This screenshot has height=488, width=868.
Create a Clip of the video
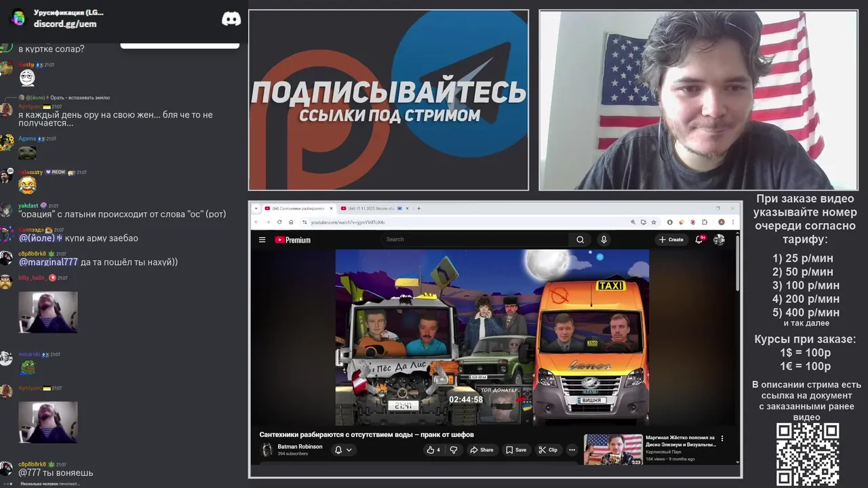548,449
